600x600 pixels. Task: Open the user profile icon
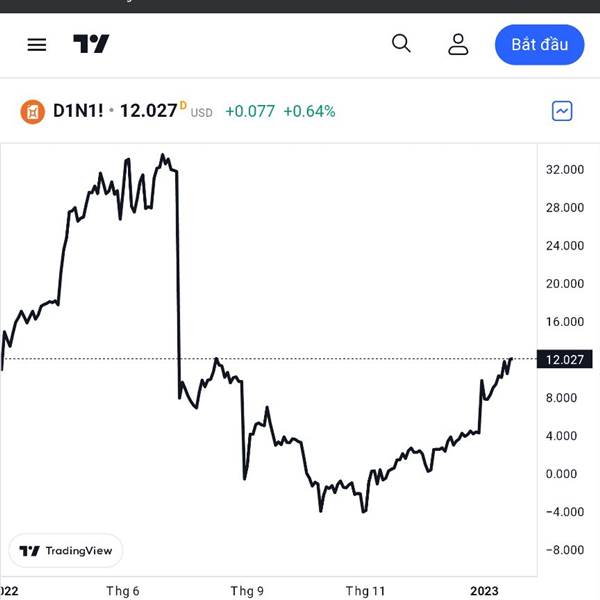(x=458, y=44)
